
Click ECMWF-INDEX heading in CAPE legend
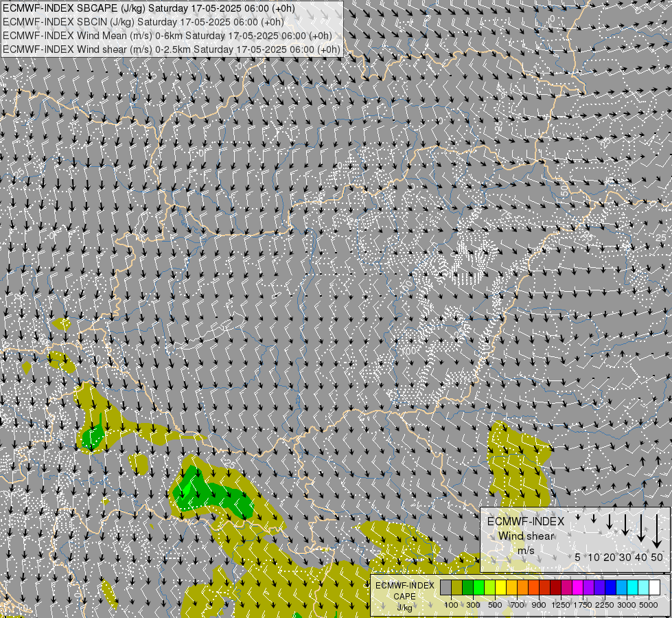tap(405, 586)
